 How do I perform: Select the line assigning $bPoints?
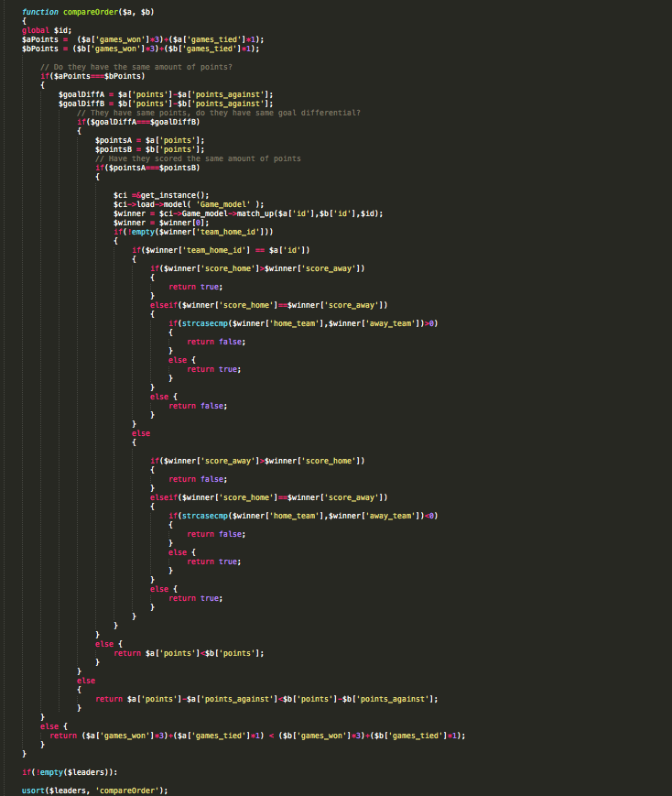point(141,49)
